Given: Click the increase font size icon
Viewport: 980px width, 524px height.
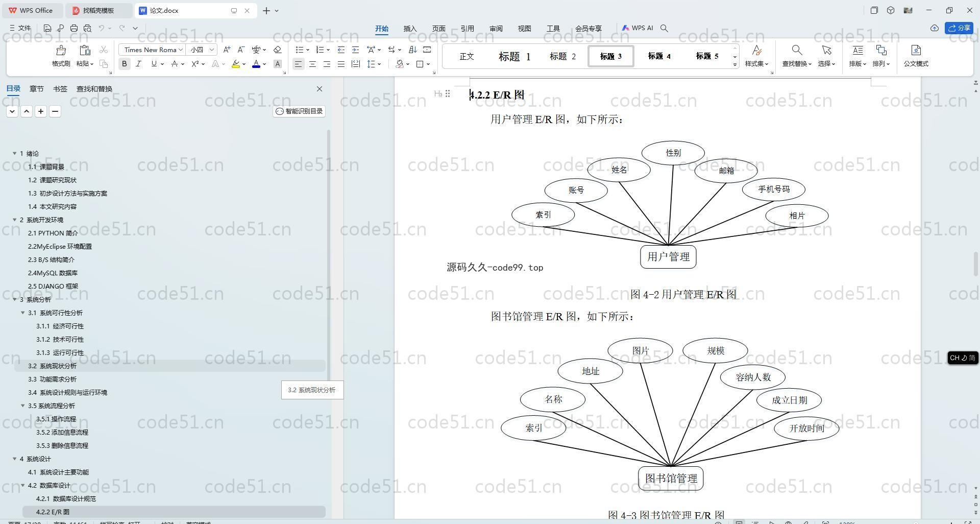Looking at the screenshot, I should click(x=227, y=50).
